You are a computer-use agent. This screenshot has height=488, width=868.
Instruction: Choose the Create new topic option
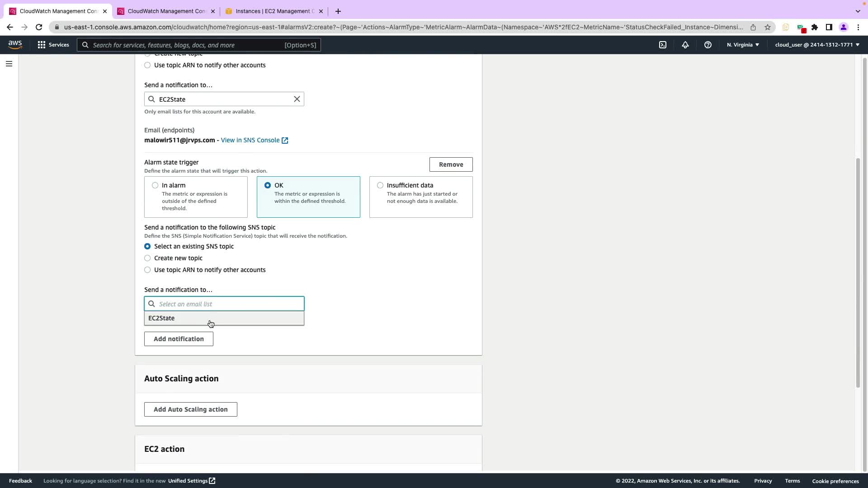(147, 258)
